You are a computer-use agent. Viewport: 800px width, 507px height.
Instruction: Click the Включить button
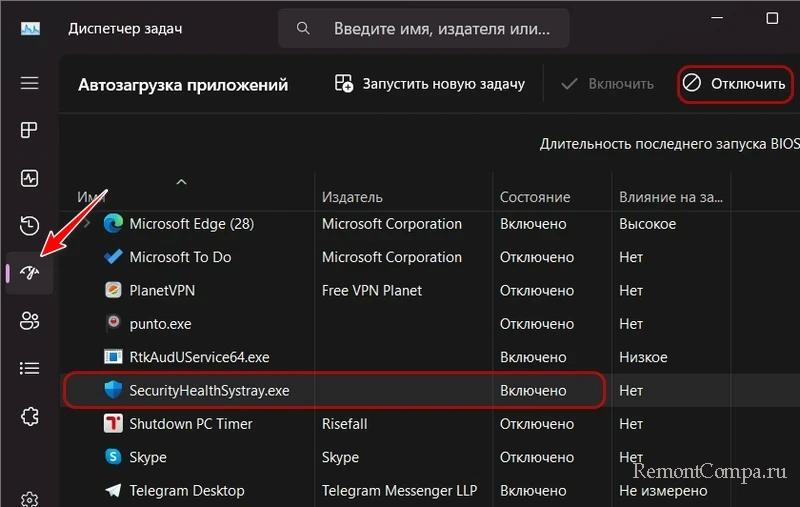pos(607,84)
